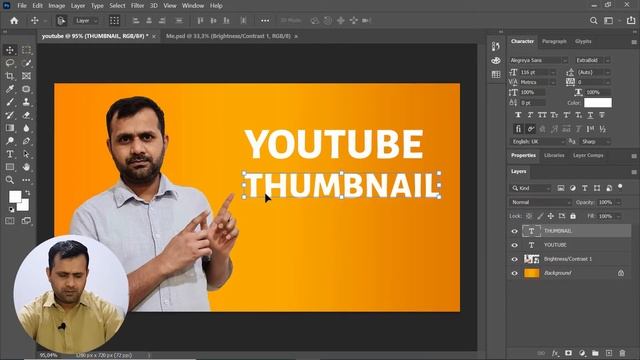Open the Normal blend mode dropdown

540,202
